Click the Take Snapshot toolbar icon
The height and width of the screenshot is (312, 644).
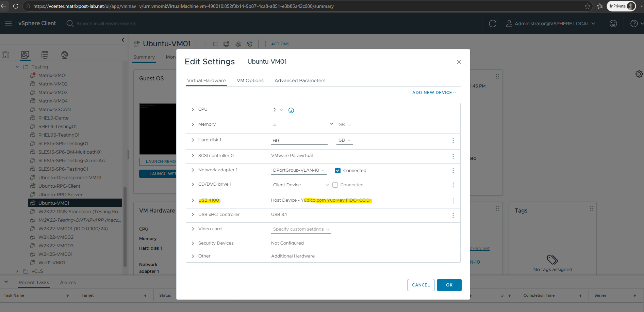pyautogui.click(x=250, y=44)
